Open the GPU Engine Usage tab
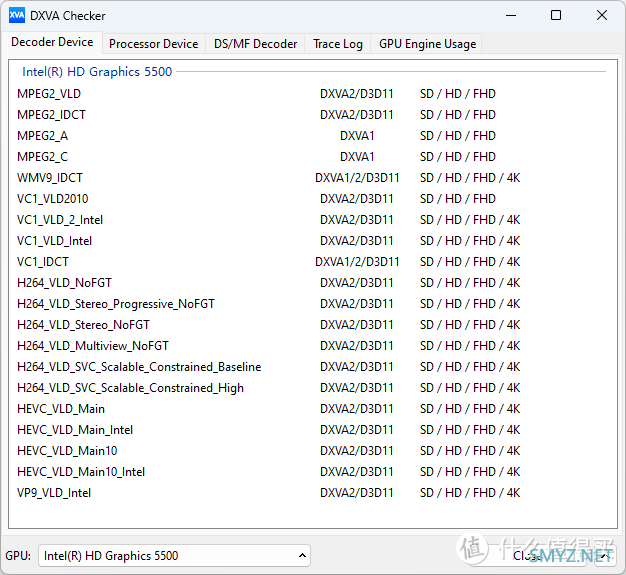This screenshot has width=626, height=575. click(427, 44)
